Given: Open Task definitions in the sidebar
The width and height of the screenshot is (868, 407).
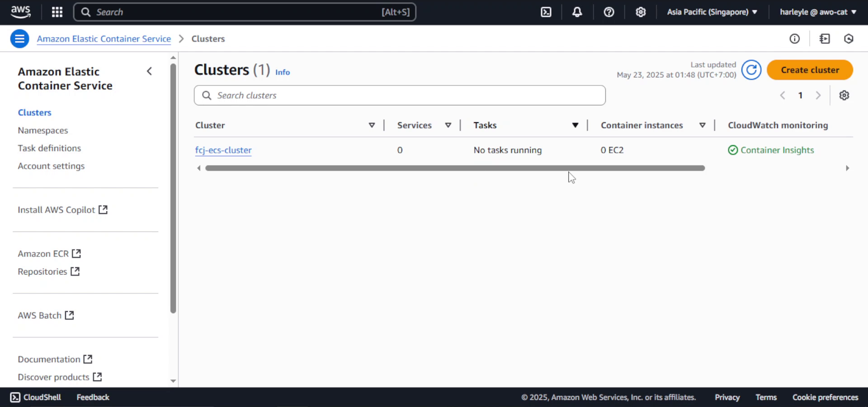Looking at the screenshot, I should (49, 148).
